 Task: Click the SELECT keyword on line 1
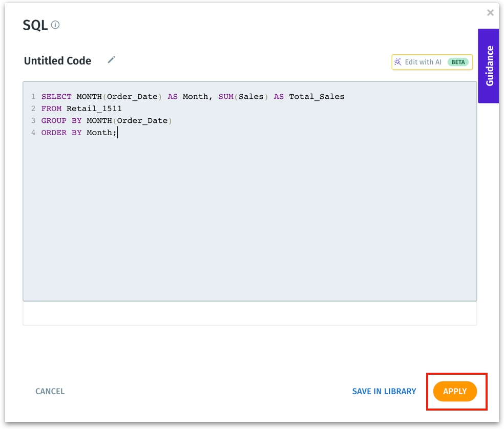[56, 96]
